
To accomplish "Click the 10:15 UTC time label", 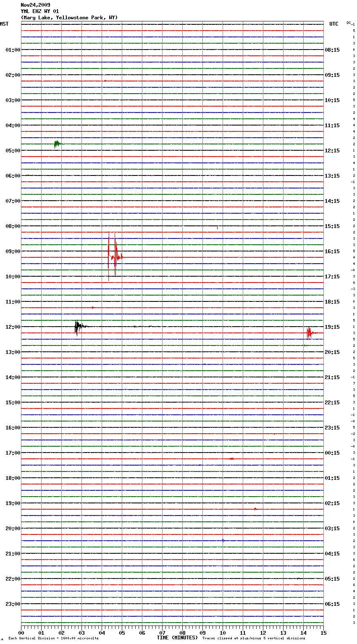I will pos(332,100).
